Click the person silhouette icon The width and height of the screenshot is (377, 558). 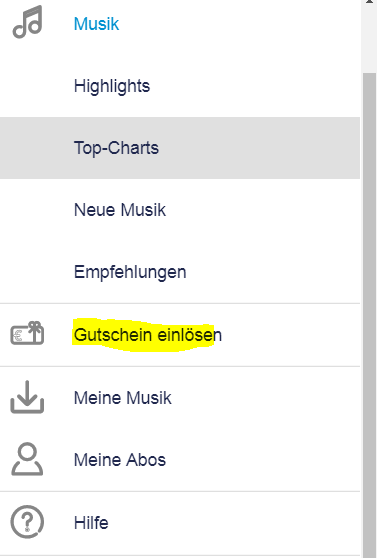click(x=27, y=459)
